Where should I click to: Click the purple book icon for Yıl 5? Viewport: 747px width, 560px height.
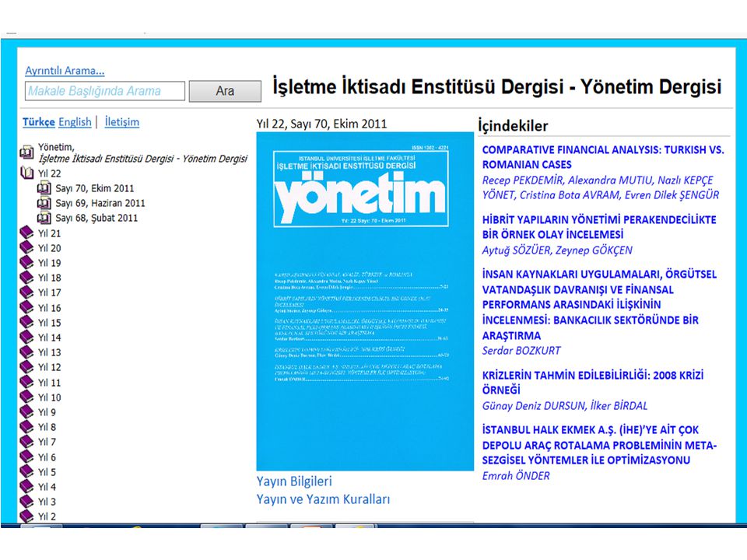pos(26,472)
